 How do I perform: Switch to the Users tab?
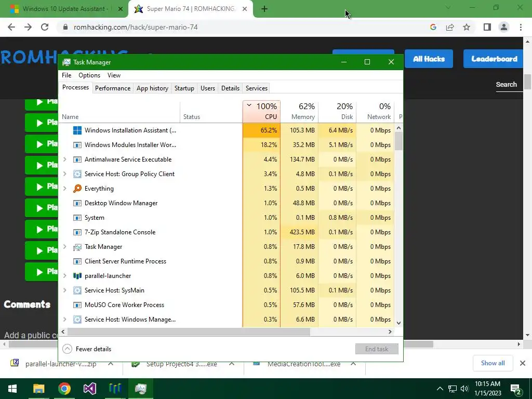208,88
